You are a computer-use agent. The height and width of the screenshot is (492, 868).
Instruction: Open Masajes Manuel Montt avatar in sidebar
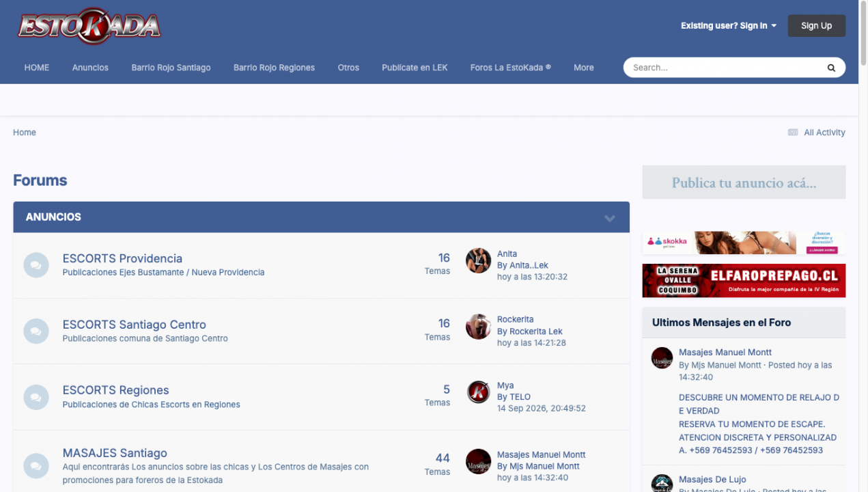point(662,357)
